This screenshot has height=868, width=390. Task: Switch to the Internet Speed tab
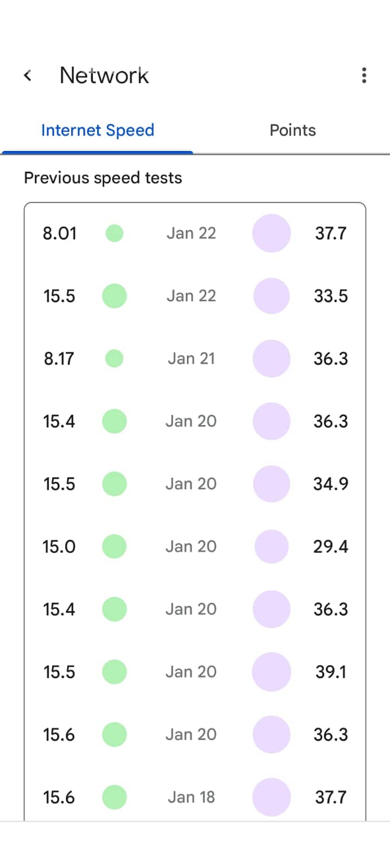[98, 130]
